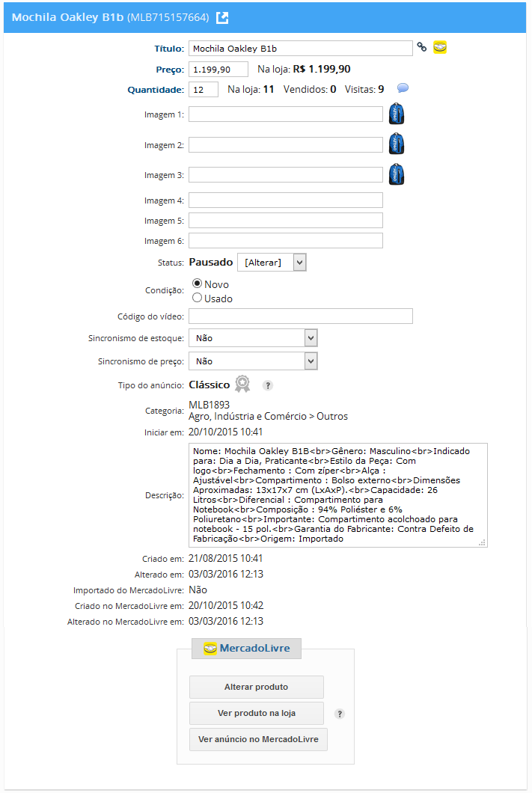This screenshot has height=793, width=532.
Task: Select the Usado condition radio button
Action: [x=198, y=298]
